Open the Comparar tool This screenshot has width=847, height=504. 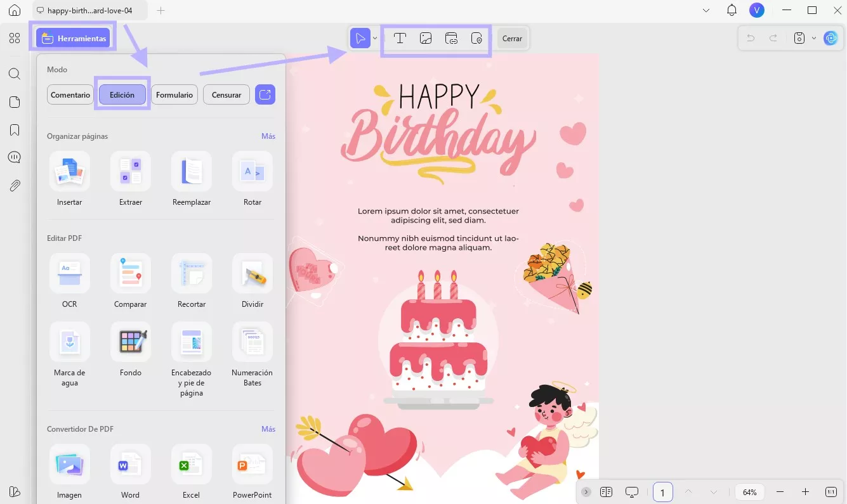(131, 281)
